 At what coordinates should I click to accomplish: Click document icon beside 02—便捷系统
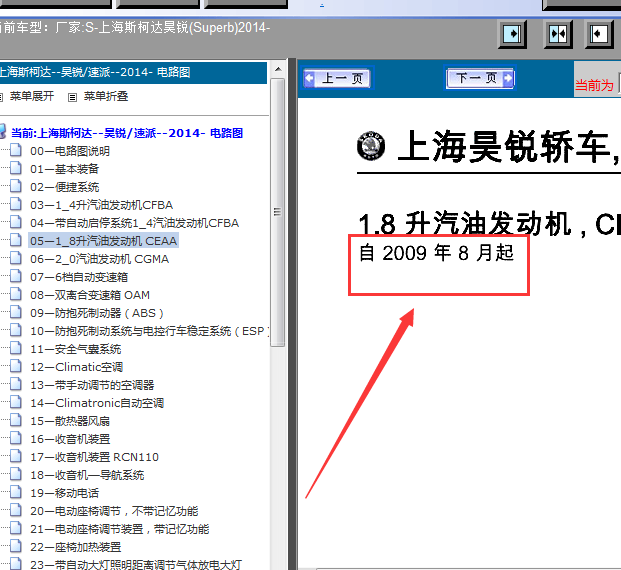(16, 186)
